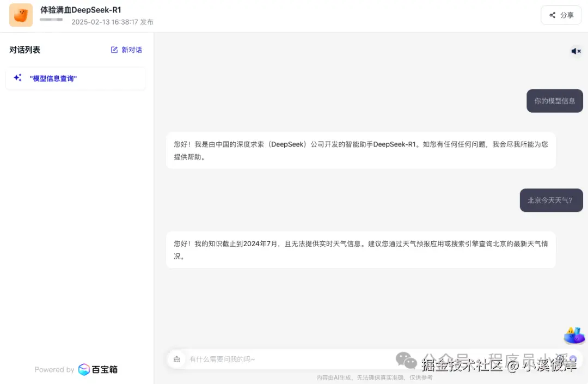Click the share arrow icon inside 分享 button
588x384 pixels.
(552, 15)
